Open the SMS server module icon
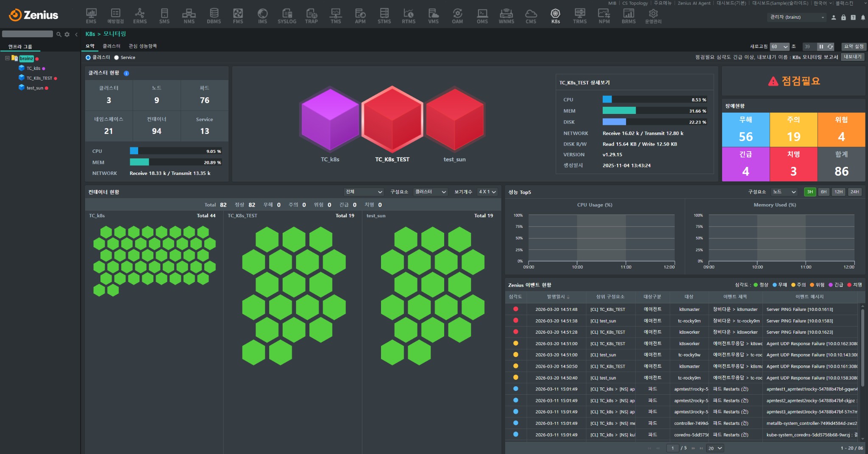868x454 pixels. [164, 16]
